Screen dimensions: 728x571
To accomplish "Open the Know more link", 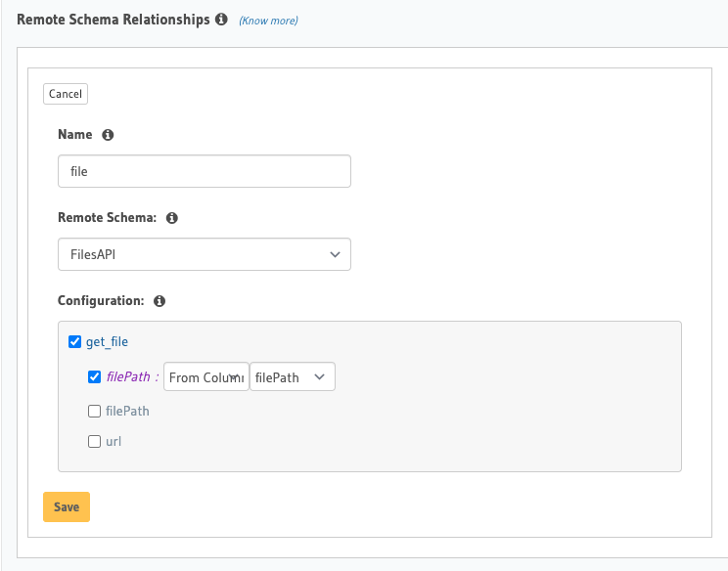I will tap(268, 21).
